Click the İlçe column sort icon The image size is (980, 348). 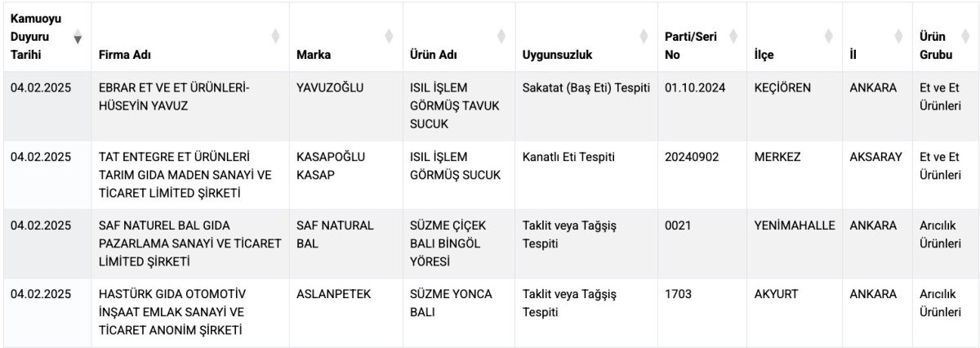829,37
